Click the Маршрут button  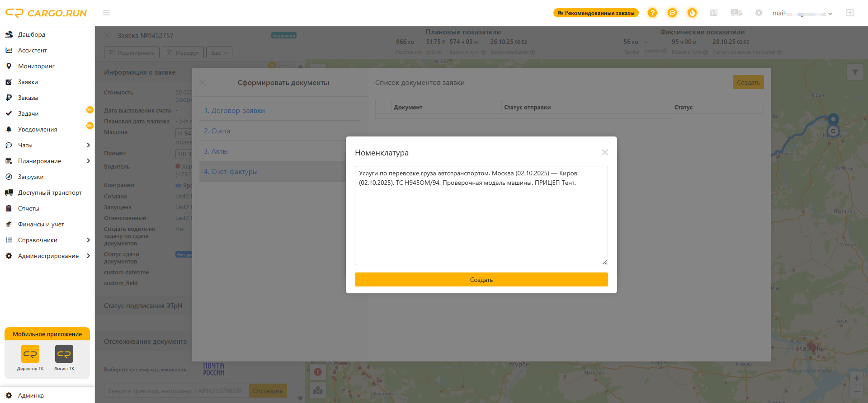coord(183,53)
